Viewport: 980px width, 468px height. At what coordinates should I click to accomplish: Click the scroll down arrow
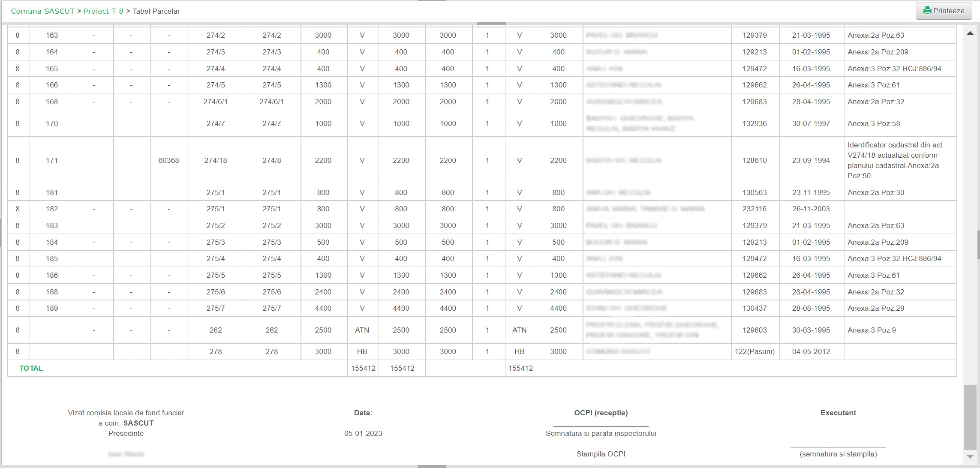click(970, 457)
